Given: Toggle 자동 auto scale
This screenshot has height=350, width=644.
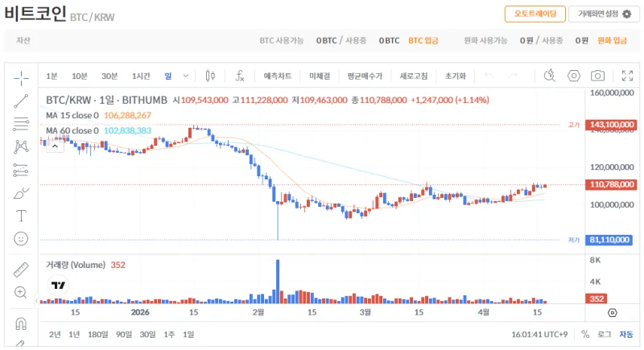Looking at the screenshot, I should 626,335.
